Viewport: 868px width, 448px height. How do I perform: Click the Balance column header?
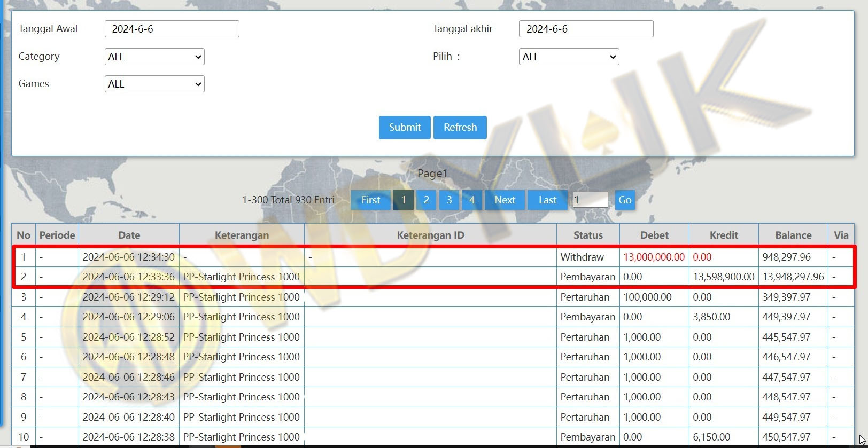click(x=793, y=235)
